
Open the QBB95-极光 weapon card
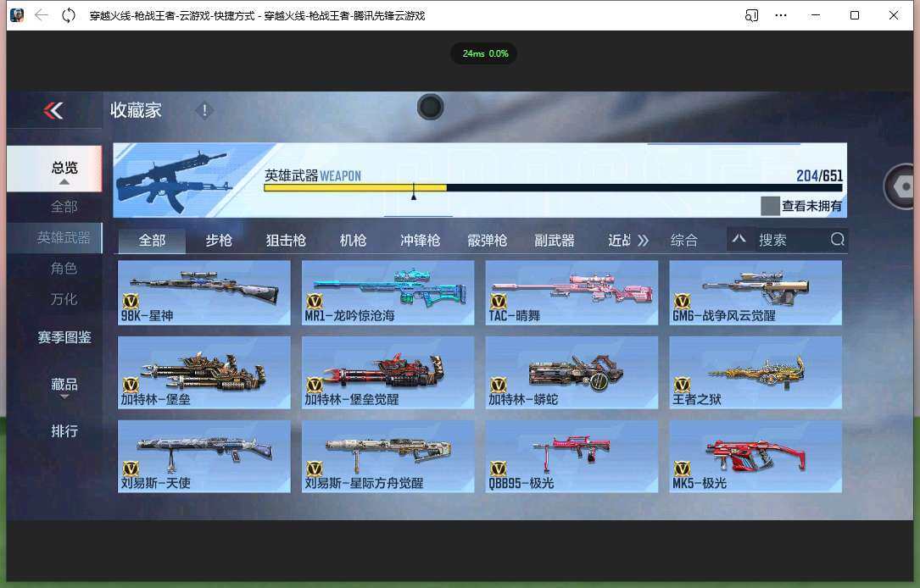[572, 456]
